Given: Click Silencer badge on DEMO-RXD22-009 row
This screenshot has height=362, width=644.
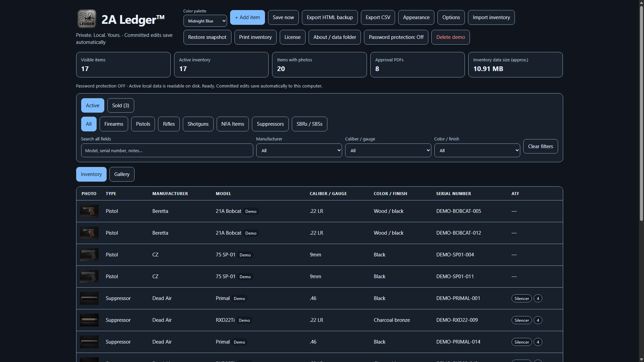Looking at the screenshot, I should 522,320.
